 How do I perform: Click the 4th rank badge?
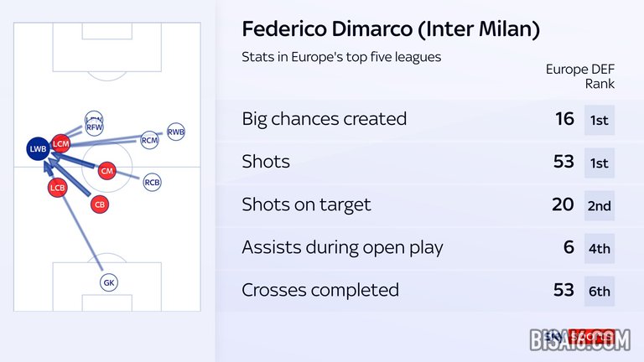(600, 248)
